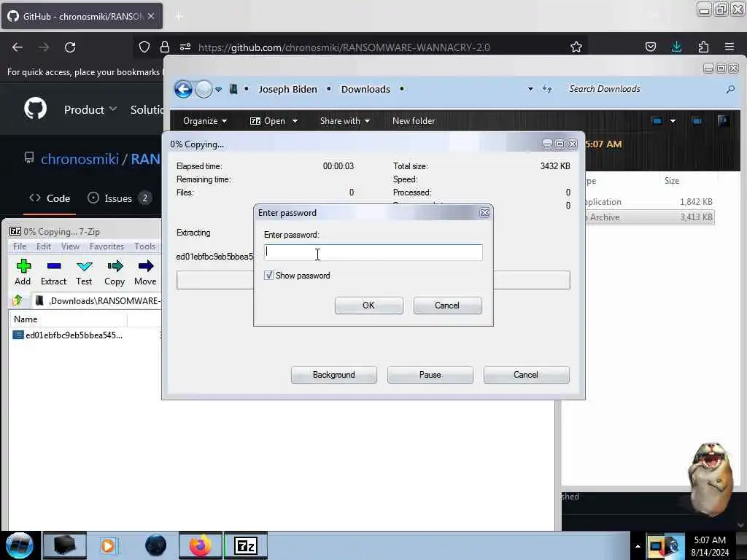Select the Downloads breadcrumb

[365, 89]
